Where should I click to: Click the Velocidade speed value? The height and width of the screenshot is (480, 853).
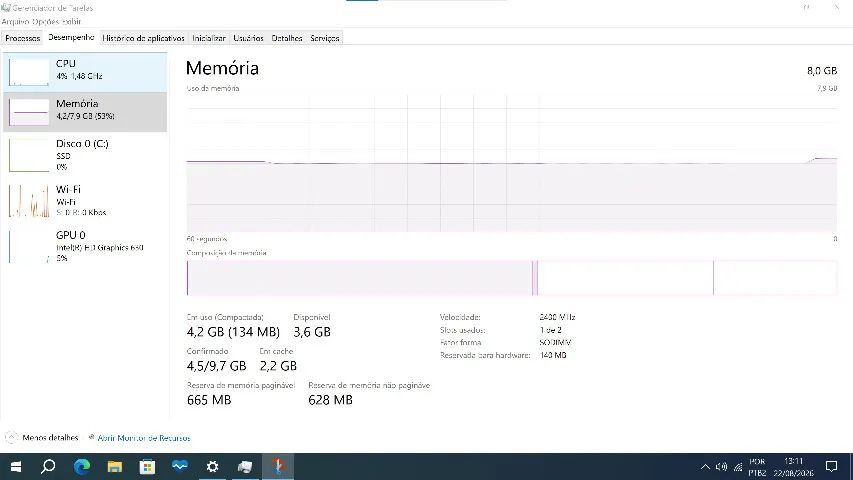click(557, 317)
